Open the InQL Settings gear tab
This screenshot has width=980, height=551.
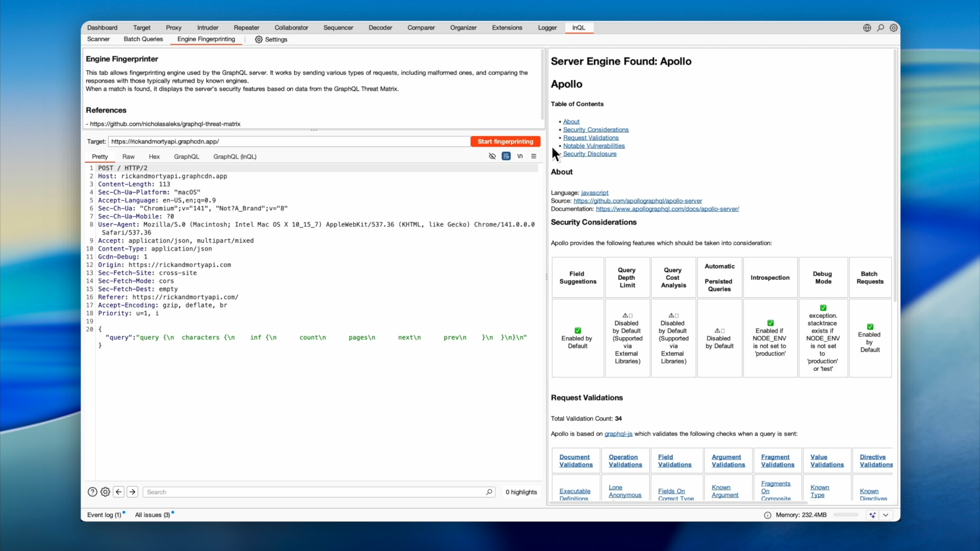[x=271, y=39]
